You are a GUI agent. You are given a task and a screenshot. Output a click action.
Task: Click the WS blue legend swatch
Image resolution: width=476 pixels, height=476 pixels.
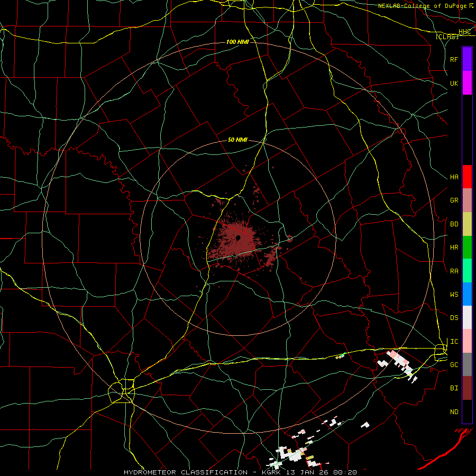click(x=467, y=294)
